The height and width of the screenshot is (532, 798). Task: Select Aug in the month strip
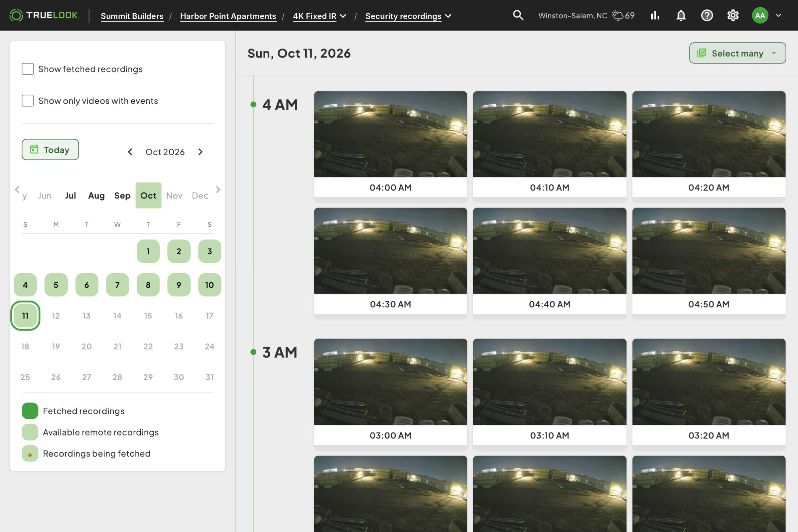(x=96, y=196)
